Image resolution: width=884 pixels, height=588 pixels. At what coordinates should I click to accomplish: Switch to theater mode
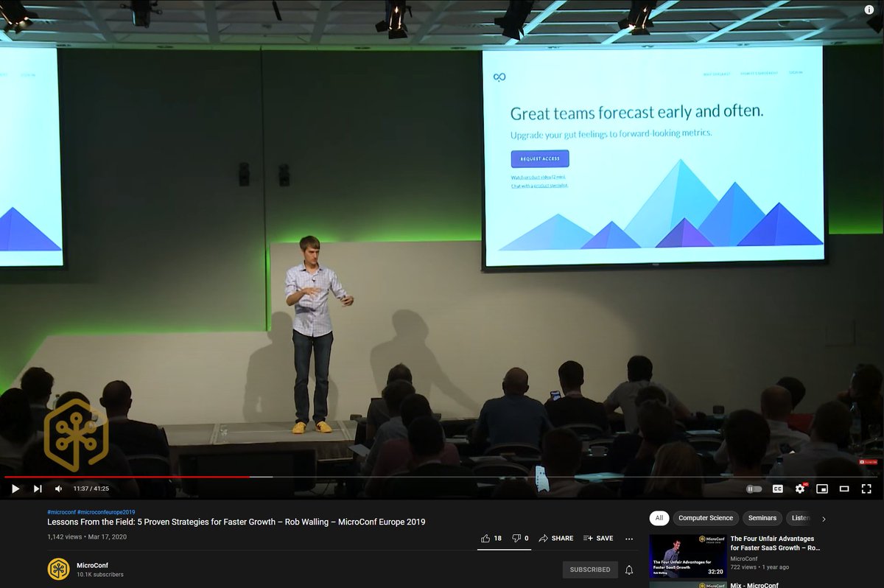pyautogui.click(x=844, y=489)
